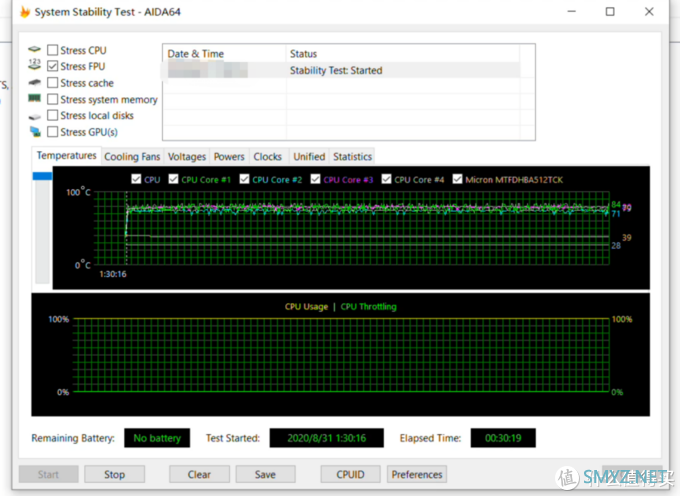Uncheck the Stress FPU checkbox
Image resolution: width=680 pixels, height=496 pixels.
52,66
